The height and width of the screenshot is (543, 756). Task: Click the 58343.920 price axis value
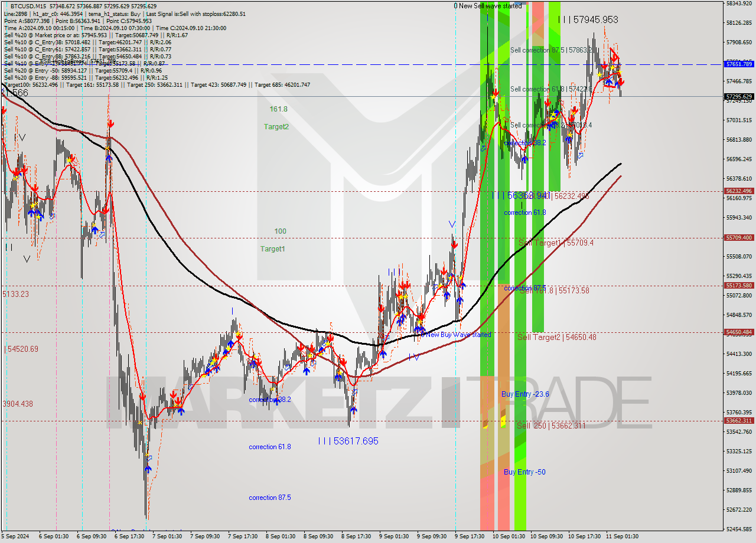739,4
